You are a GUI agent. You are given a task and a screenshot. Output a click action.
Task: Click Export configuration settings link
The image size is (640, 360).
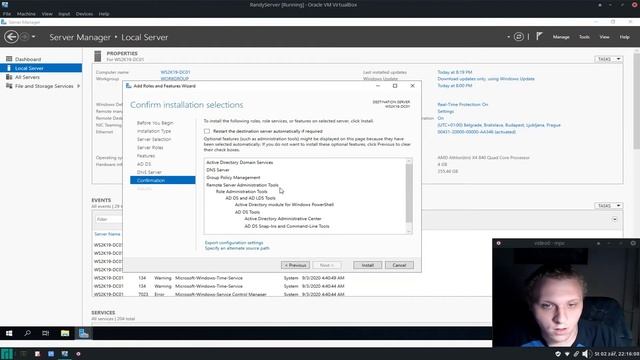click(234, 243)
